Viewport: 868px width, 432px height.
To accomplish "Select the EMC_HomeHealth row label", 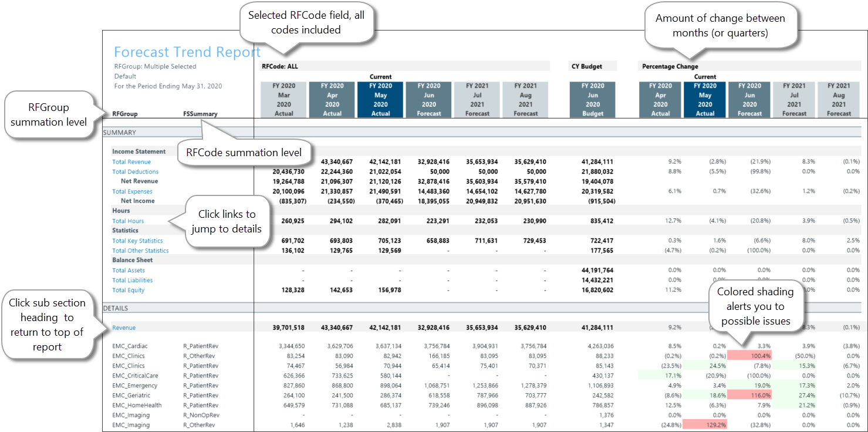I will 137,406.
